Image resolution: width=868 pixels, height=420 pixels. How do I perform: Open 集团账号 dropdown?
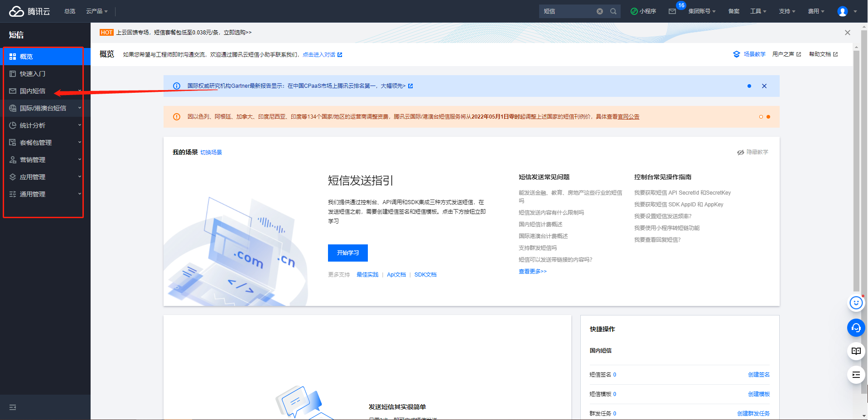pyautogui.click(x=702, y=11)
